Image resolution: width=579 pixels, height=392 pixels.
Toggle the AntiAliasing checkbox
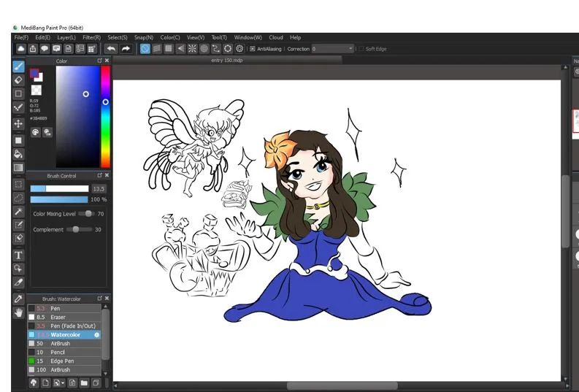point(253,49)
